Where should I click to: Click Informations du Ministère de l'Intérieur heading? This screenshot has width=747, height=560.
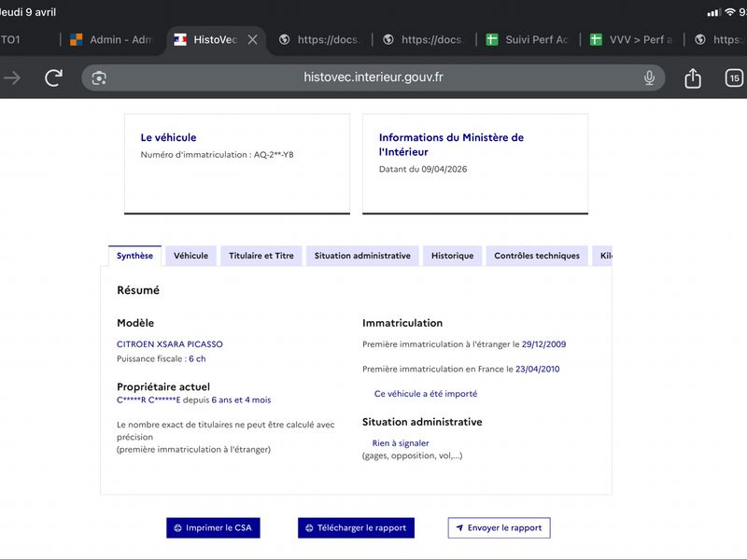(x=451, y=145)
